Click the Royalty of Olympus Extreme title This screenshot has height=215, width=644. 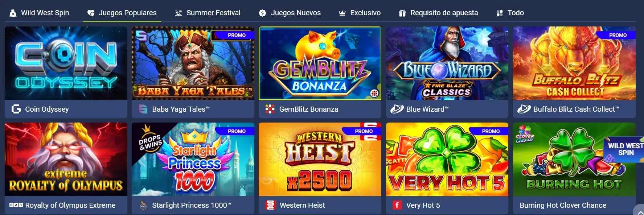click(70, 205)
